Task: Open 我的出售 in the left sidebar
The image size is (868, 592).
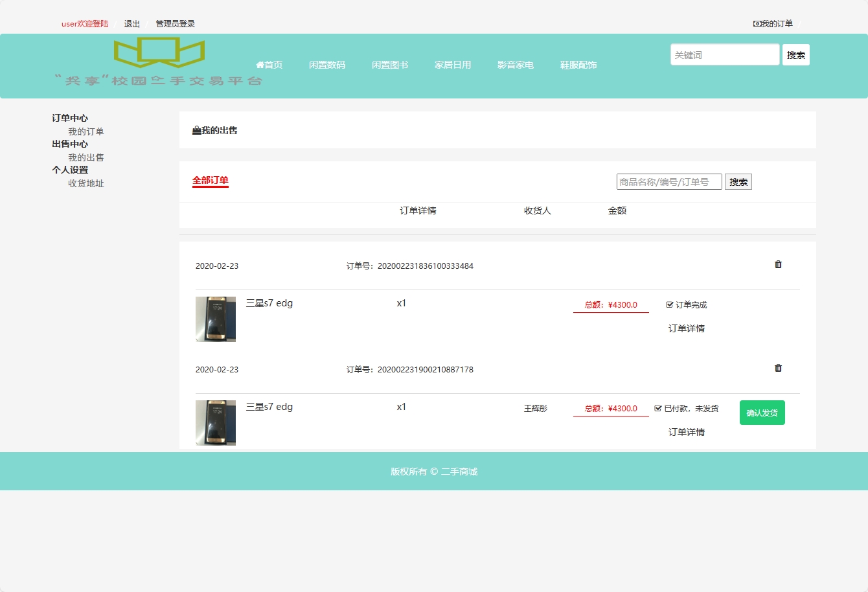Action: (x=86, y=157)
